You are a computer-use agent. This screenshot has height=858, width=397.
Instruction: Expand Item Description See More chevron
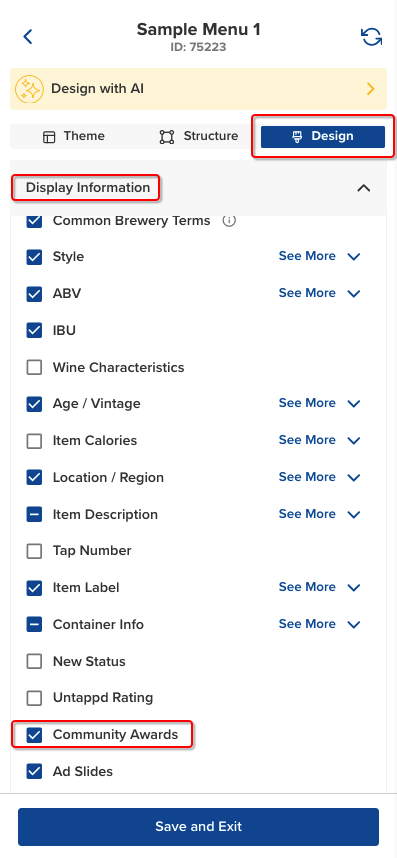point(354,514)
